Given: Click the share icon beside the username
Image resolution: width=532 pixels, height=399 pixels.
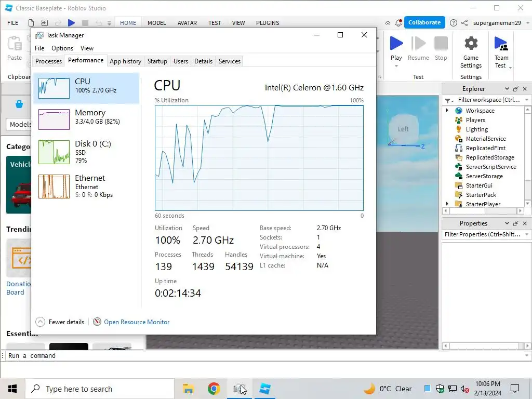Looking at the screenshot, I should [464, 23].
